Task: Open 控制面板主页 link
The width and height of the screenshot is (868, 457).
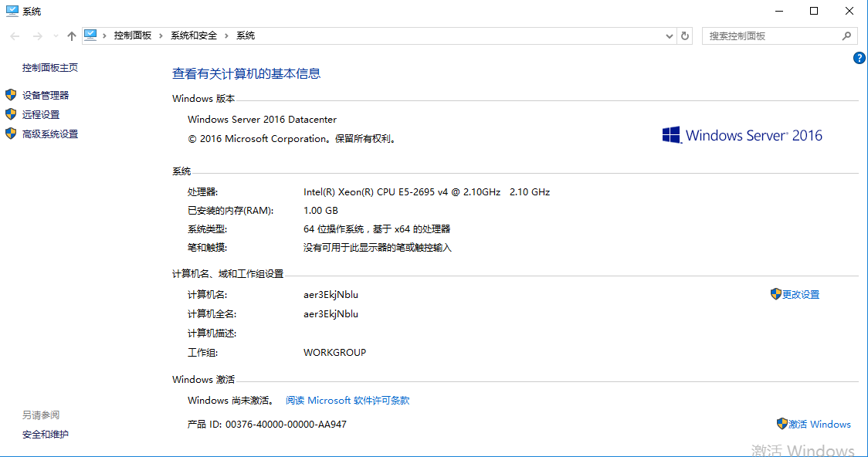Action: (x=50, y=67)
